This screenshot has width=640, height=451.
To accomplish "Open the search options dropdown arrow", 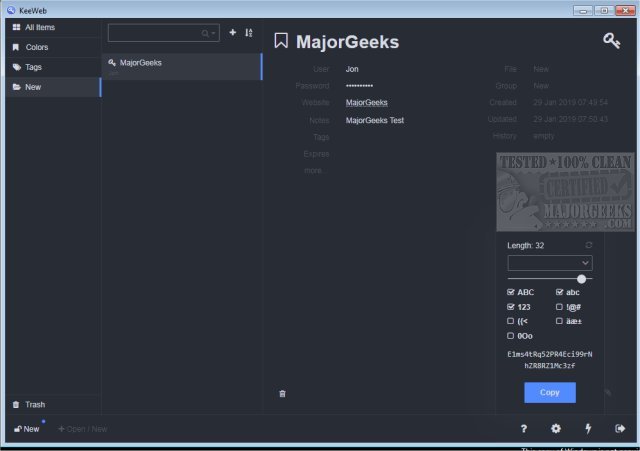I will point(213,33).
